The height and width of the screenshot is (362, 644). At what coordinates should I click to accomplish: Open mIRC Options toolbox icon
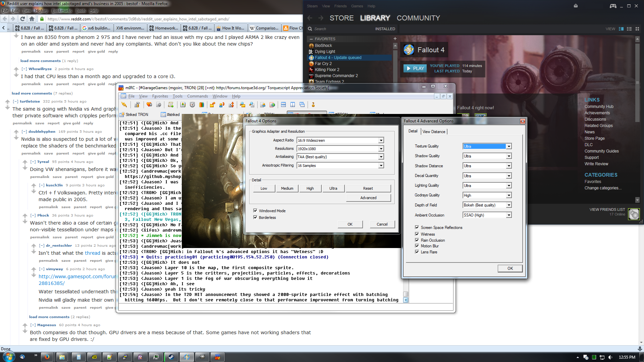pyautogui.click(x=137, y=105)
